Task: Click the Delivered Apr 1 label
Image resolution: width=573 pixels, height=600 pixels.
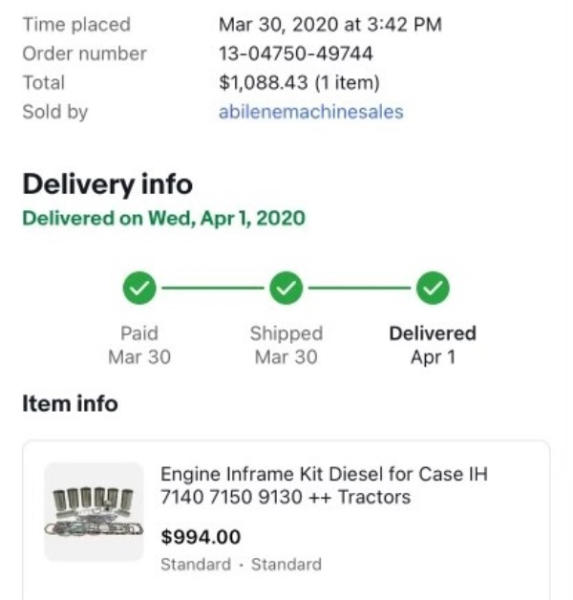Action: click(433, 345)
